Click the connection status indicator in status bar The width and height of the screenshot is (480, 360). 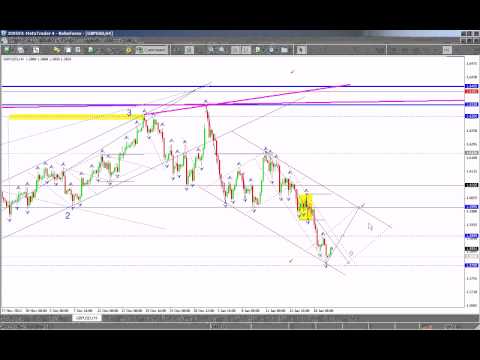coord(426,326)
